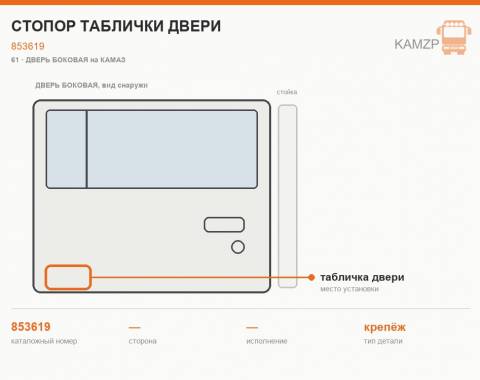Click the round door lock circle
Viewport: 480px width, 380px height.
coord(238,247)
